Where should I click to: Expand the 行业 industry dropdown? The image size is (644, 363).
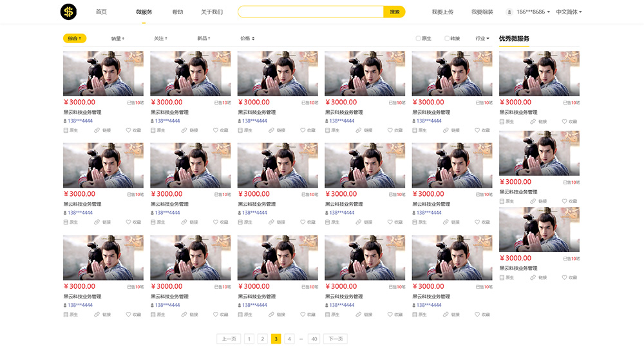tap(482, 38)
